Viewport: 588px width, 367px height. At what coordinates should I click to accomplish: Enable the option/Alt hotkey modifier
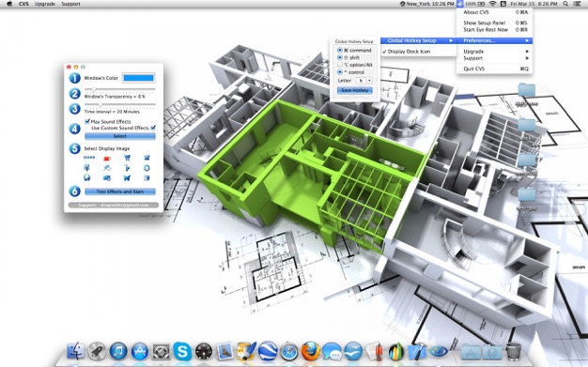pos(340,65)
